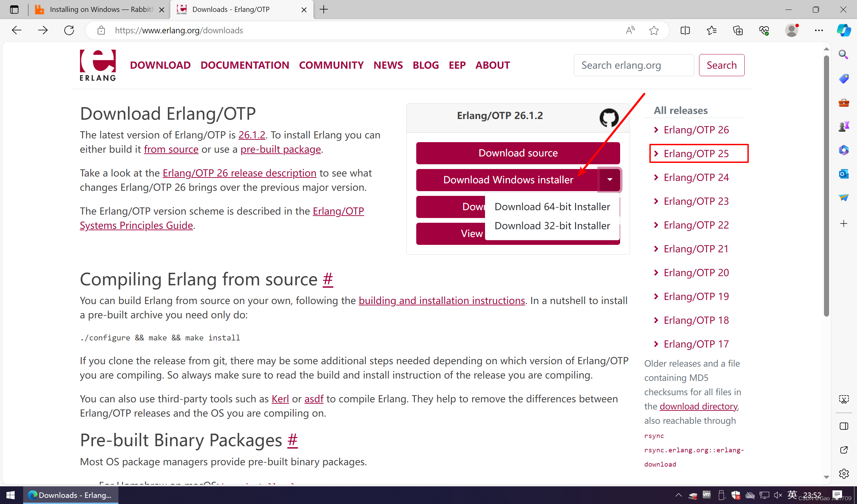857x504 pixels.
Task: Expand the Erlang/OTP 25 release entry
Action: (696, 153)
